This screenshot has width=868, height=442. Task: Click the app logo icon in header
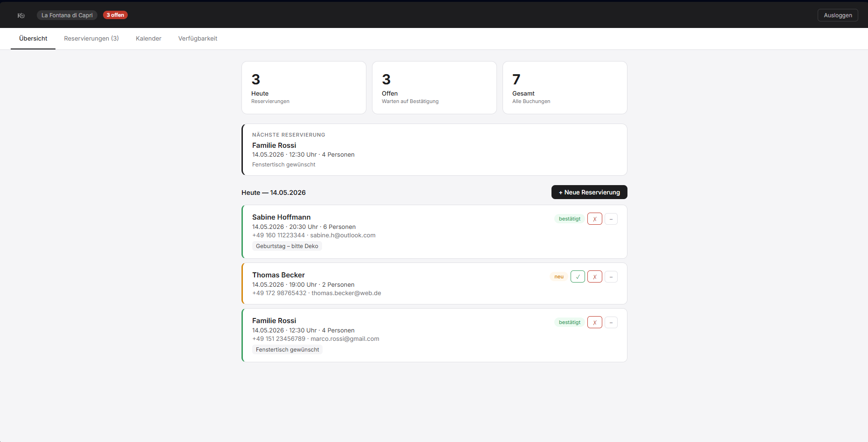point(21,15)
